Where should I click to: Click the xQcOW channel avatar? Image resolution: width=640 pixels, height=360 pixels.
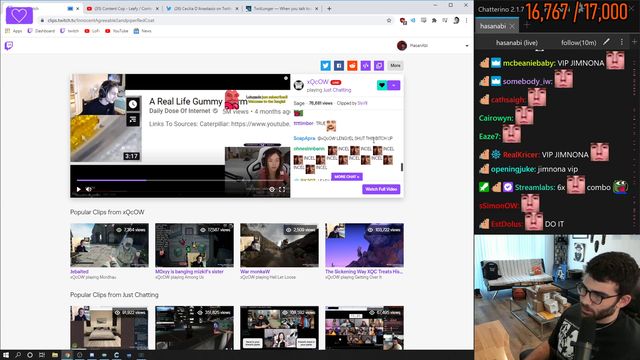299,85
